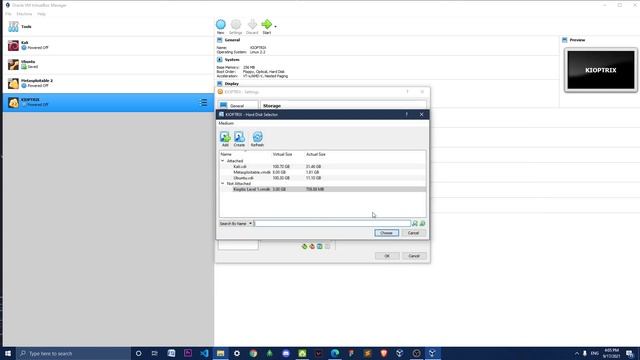
Task: Select the Kali.vdi disk row
Action: click(322, 167)
